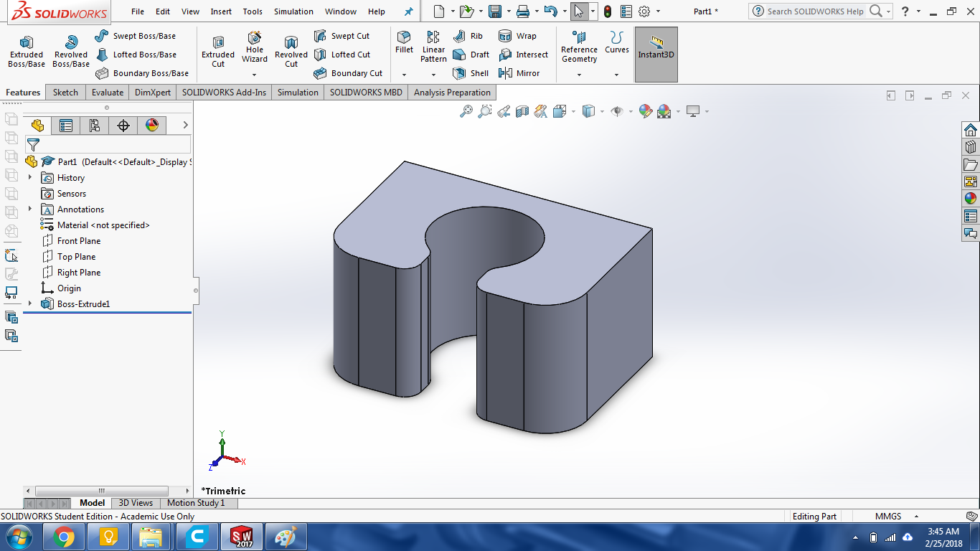This screenshot has width=980, height=551.
Task: Open the PropertyManager tab icon
Action: point(66,126)
